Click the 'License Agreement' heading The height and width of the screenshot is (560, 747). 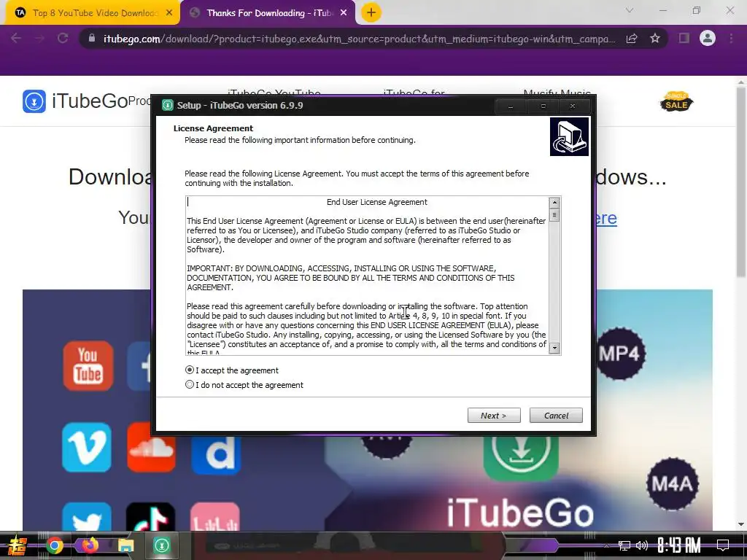[x=213, y=128]
